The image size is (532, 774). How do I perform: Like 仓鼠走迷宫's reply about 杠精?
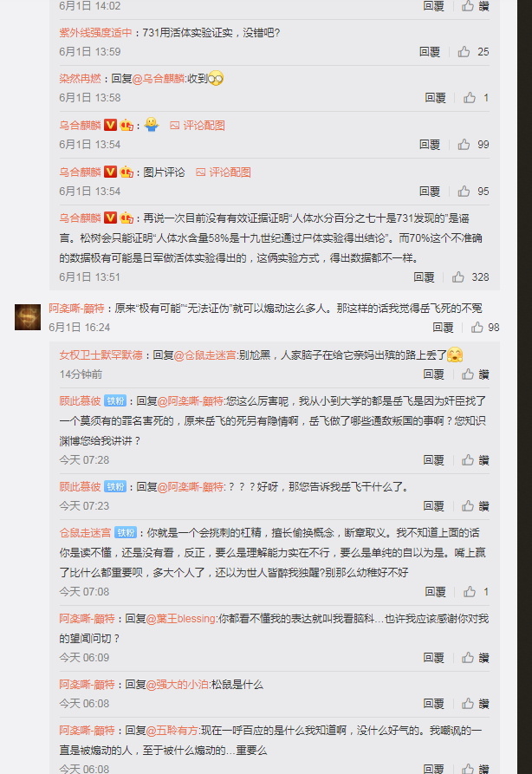click(470, 591)
